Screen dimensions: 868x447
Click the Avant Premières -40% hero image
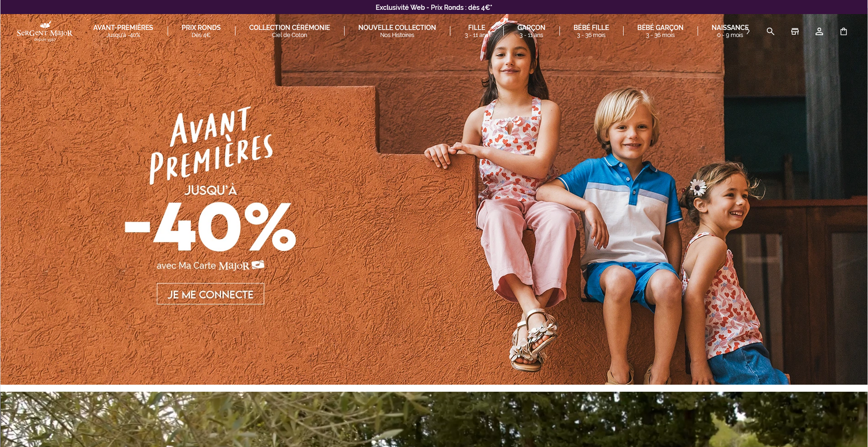pyautogui.click(x=434, y=199)
